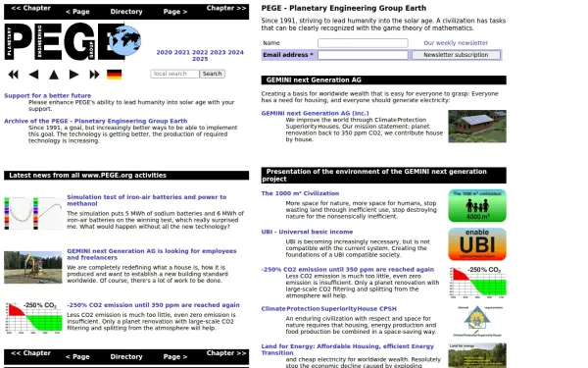Open 'Simulation test of iron-air batteries' link

147,200
